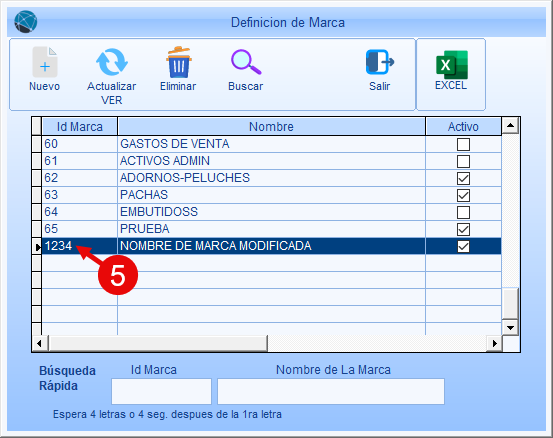Uncheck Activo for ADORNOS-PELUCHES
553x438 pixels.
click(463, 178)
